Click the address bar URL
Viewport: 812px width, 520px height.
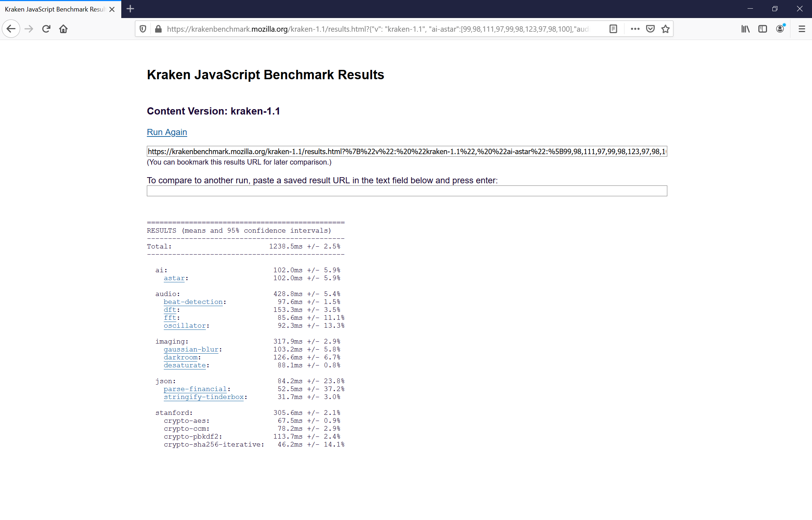click(378, 29)
